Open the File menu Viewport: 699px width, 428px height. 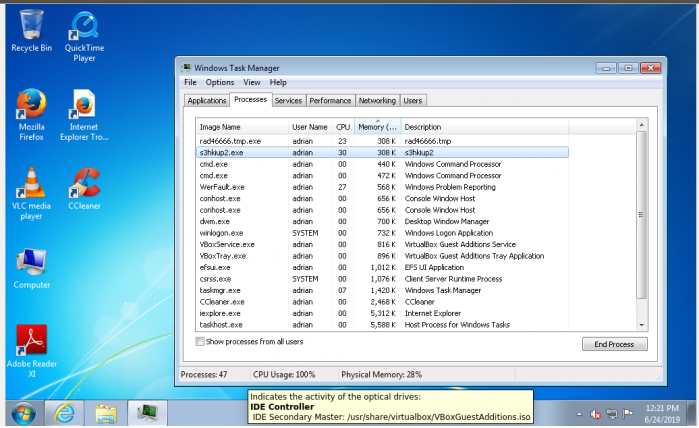click(x=190, y=82)
